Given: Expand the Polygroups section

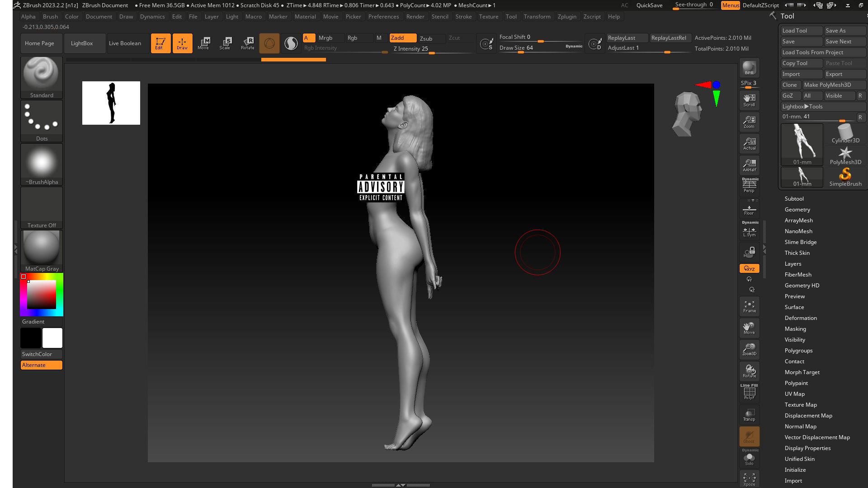Looking at the screenshot, I should 798,351.
